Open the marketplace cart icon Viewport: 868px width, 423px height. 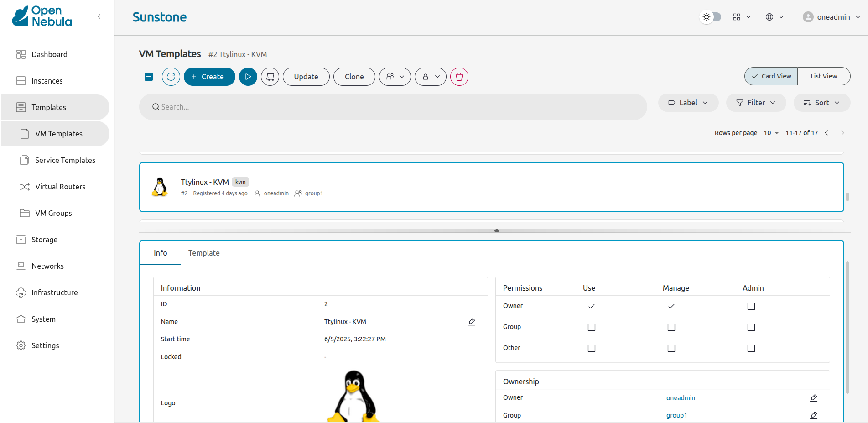[270, 77]
